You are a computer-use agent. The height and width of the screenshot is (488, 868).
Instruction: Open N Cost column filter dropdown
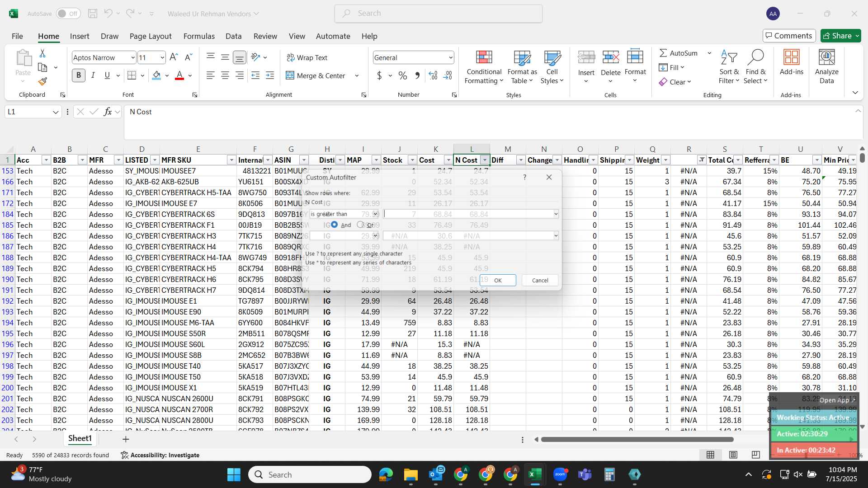click(485, 160)
